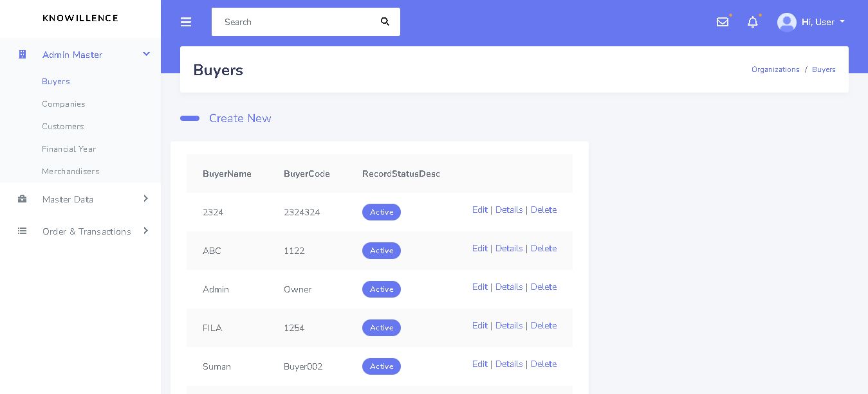Collapse the Admin Master chevron

[146, 54]
